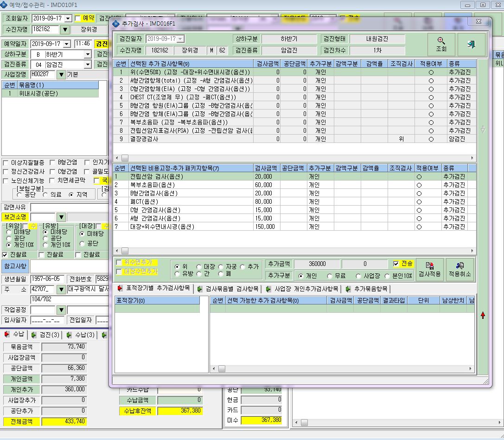This screenshot has height=440, width=504.
Task: Open the 검진일자 date dropdown
Action: 181,39
